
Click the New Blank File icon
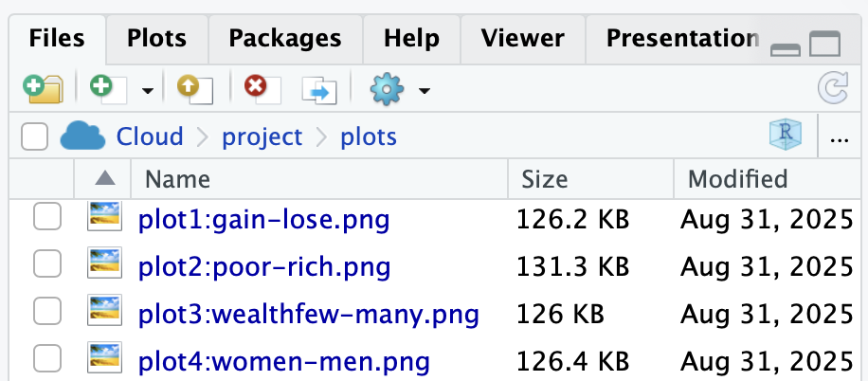[109, 88]
